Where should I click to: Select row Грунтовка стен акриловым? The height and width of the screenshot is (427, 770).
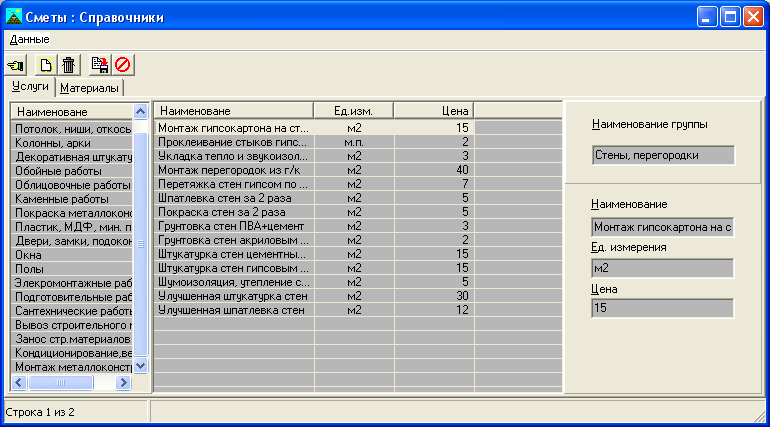[x=314, y=240]
